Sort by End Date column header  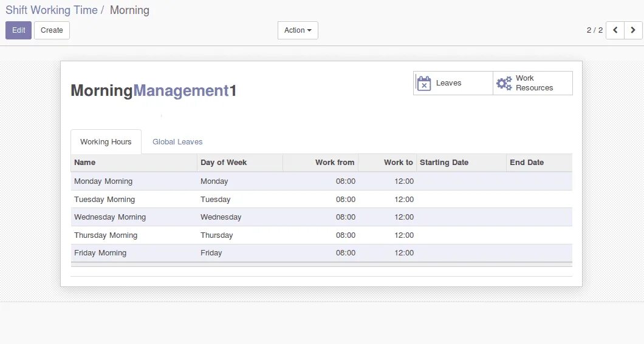pos(540,163)
